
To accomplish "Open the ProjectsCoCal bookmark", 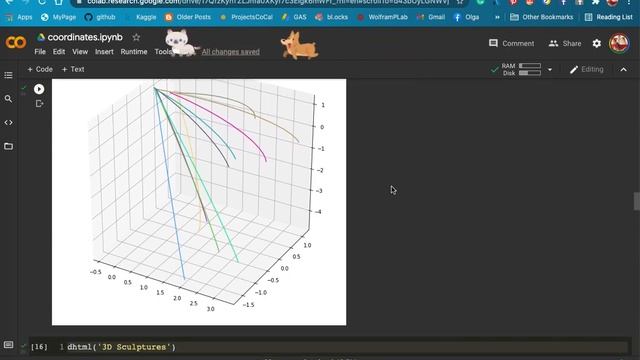I will [x=246, y=17].
